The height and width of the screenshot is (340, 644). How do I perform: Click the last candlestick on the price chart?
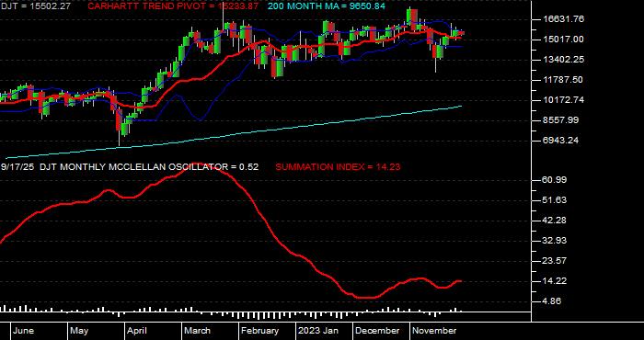coord(462,33)
